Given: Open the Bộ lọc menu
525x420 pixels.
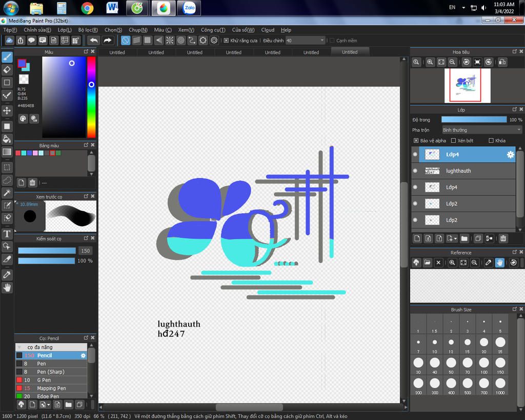Looking at the screenshot, I should (x=88, y=30).
